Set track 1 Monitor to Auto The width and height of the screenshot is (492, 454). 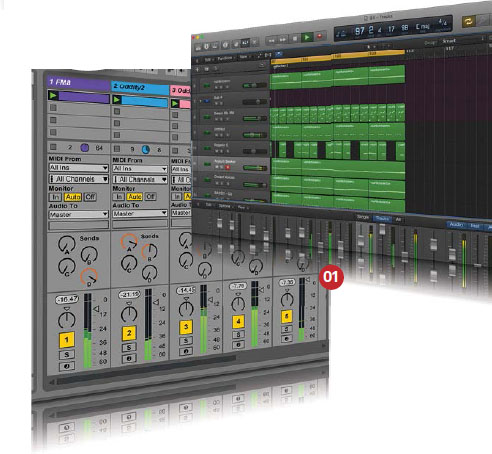(x=73, y=197)
